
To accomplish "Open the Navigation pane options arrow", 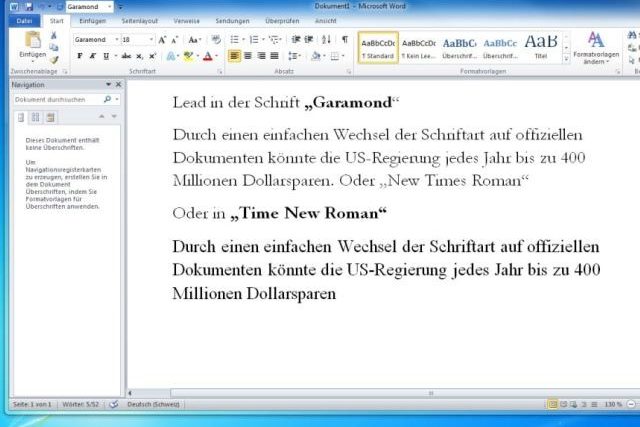I will click(x=108, y=85).
